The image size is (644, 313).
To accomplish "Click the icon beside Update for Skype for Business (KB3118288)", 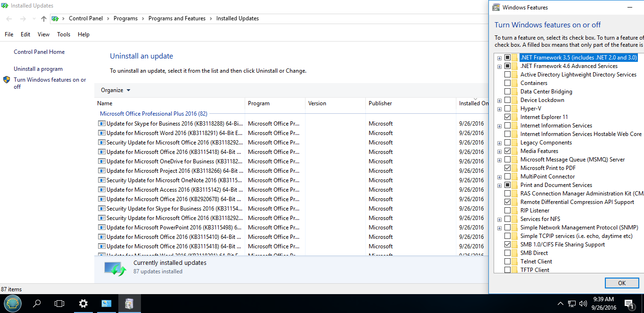I will (x=102, y=124).
